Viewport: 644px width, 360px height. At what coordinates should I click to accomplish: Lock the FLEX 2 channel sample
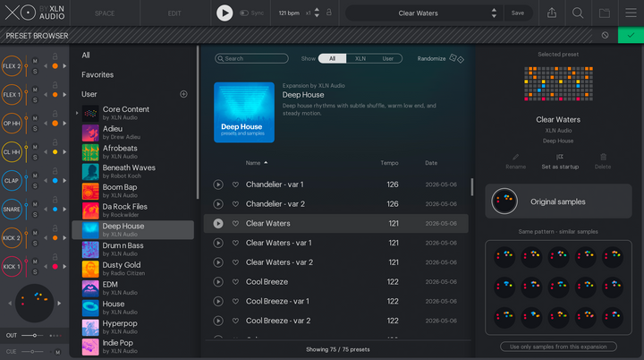pyautogui.click(x=55, y=56)
